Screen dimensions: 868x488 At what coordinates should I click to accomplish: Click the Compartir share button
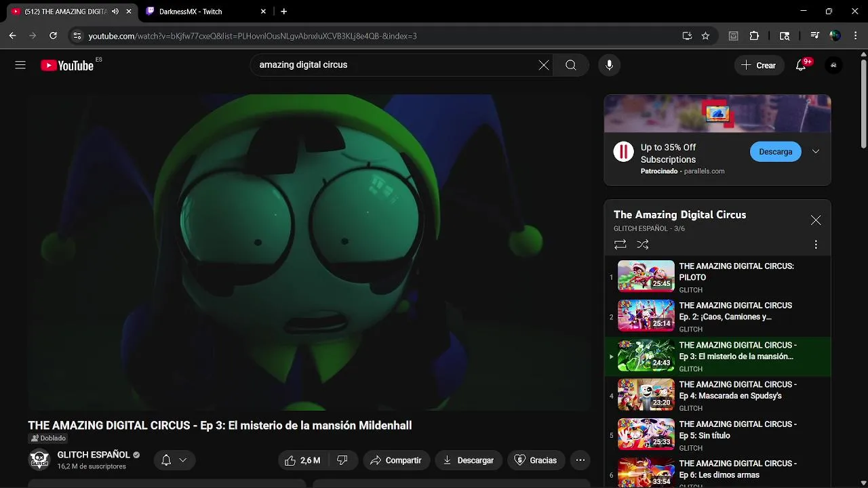coord(396,460)
